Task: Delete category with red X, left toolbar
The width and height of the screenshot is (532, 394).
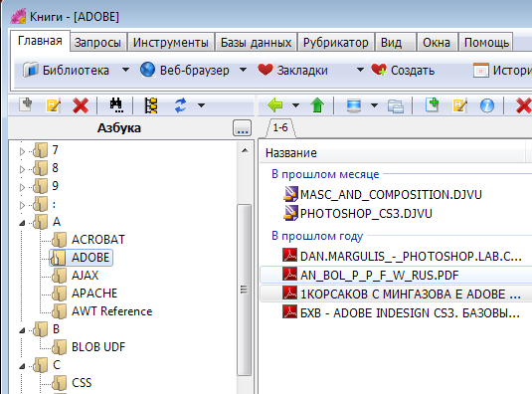Action: [81, 105]
